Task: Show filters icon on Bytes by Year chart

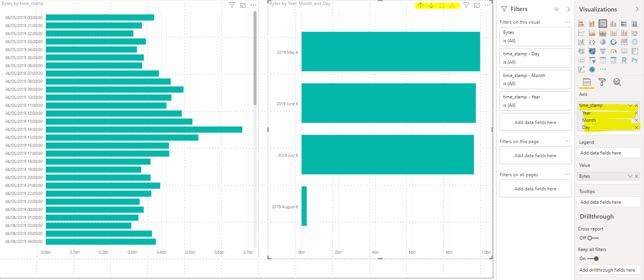Action: [466, 5]
